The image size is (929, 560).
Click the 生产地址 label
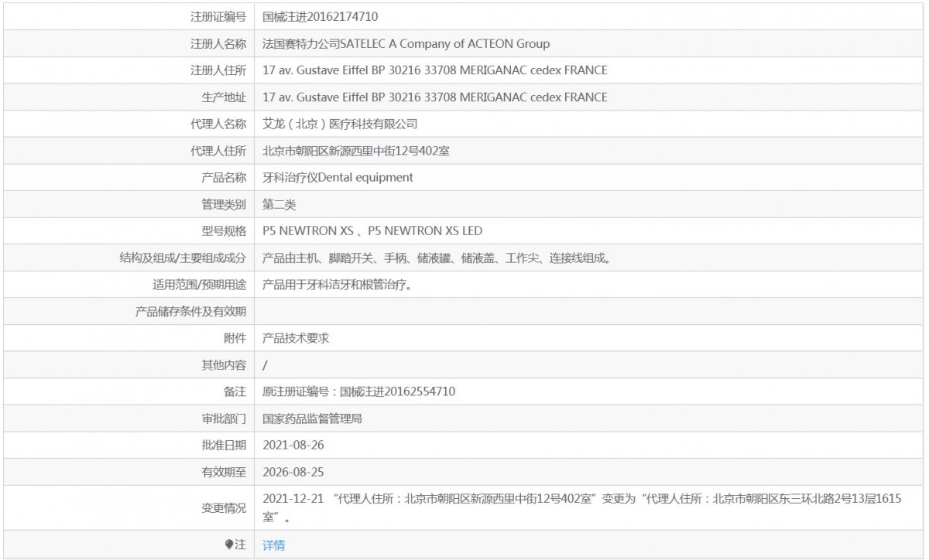point(224,97)
